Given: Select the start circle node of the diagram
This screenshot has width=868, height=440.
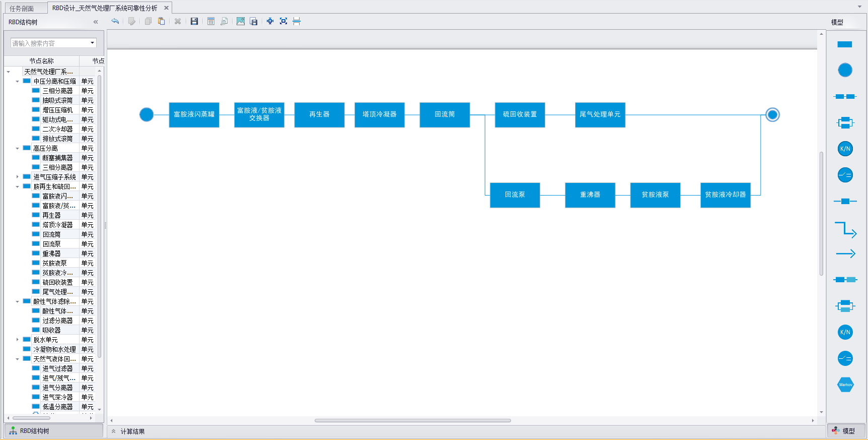Looking at the screenshot, I should (147, 115).
